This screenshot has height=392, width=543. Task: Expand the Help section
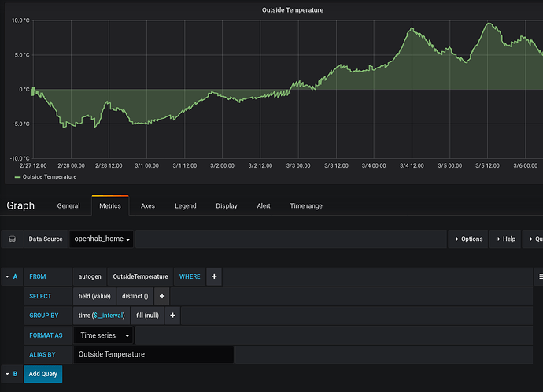(504, 239)
